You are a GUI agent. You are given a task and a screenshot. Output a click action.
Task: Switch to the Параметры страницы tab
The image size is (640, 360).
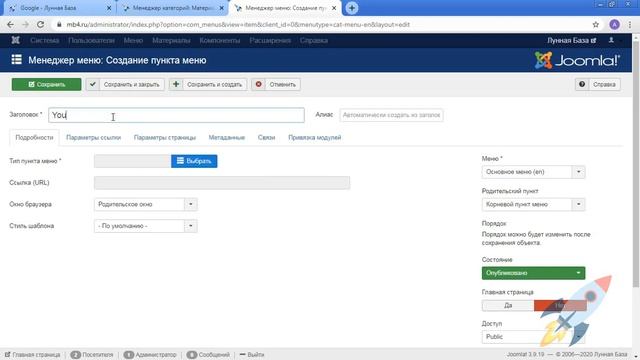(165, 138)
